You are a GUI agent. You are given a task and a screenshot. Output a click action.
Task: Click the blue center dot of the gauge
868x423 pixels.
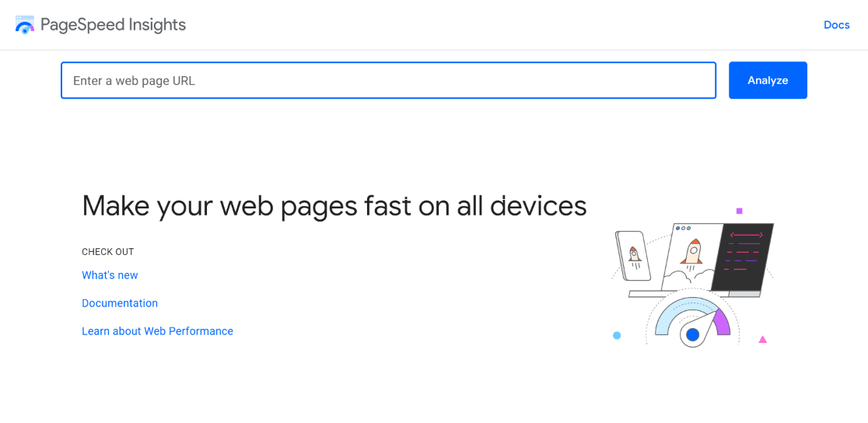point(692,334)
